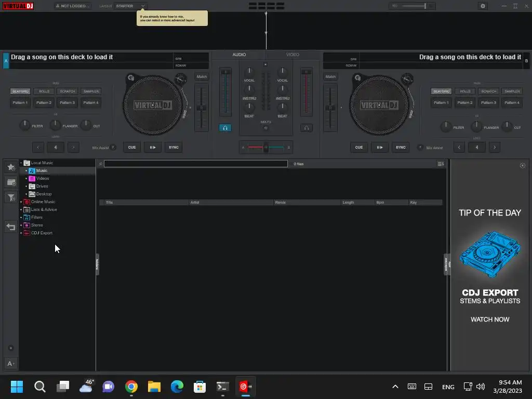
Task: Toggle headphone cue for deck B
Action: point(307,128)
